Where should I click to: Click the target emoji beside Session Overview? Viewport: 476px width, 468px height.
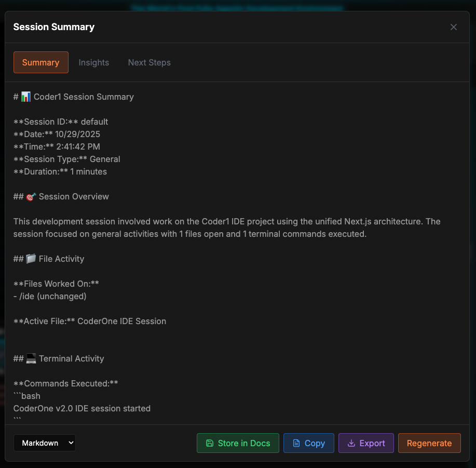31,197
